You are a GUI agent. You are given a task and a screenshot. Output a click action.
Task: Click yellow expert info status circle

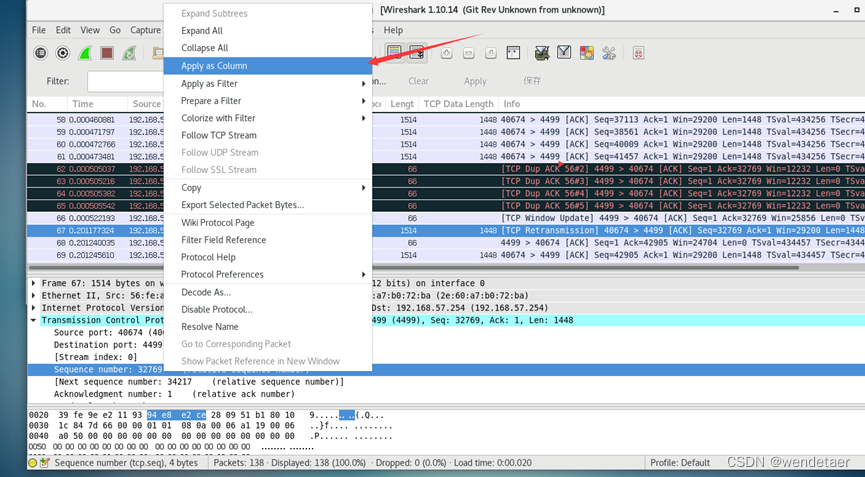33,463
